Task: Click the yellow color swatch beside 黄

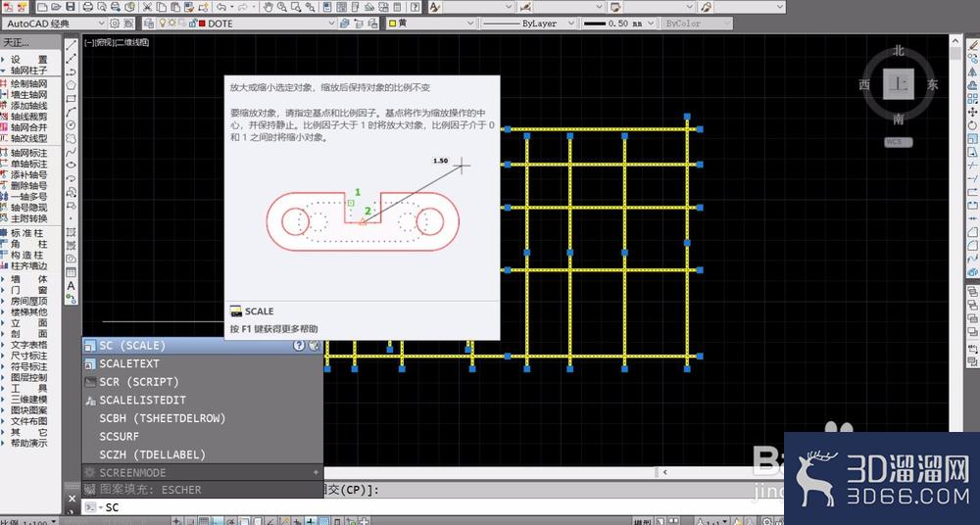Action: click(x=392, y=24)
